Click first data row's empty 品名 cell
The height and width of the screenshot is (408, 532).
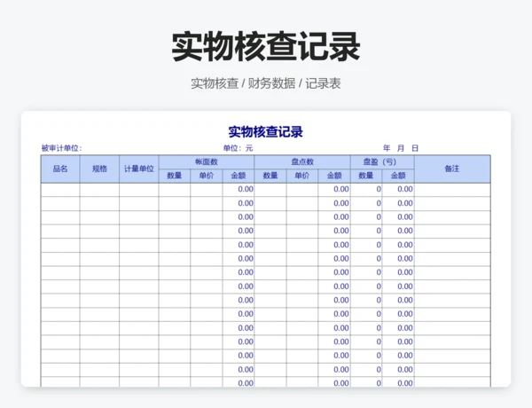60,190
